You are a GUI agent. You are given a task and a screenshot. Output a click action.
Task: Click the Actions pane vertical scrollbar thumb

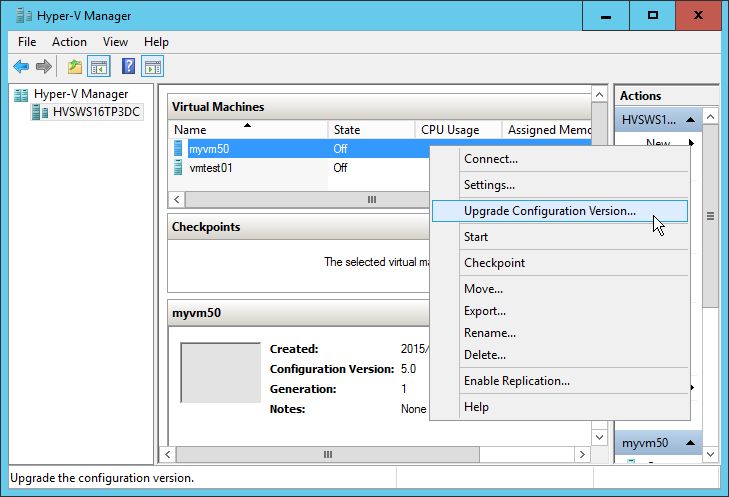(710, 216)
